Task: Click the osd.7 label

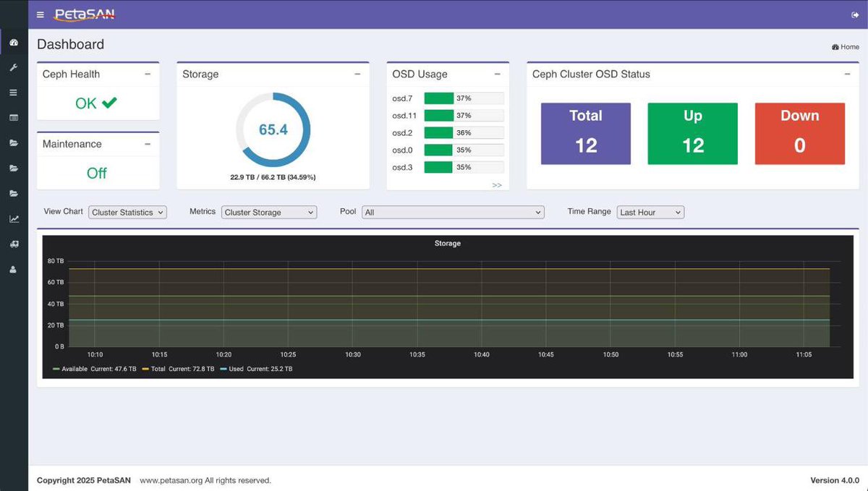Action: [x=402, y=98]
